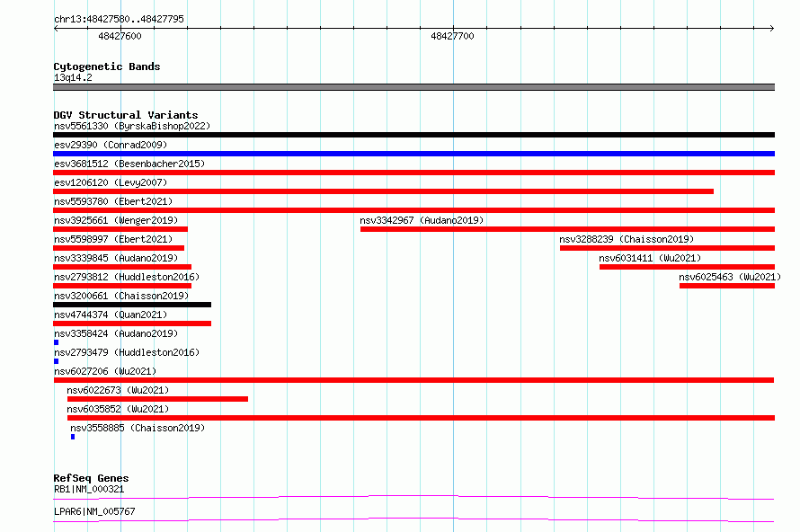Select the red esv1206120 variant bar
The height and width of the screenshot is (532, 800).
[383, 191]
